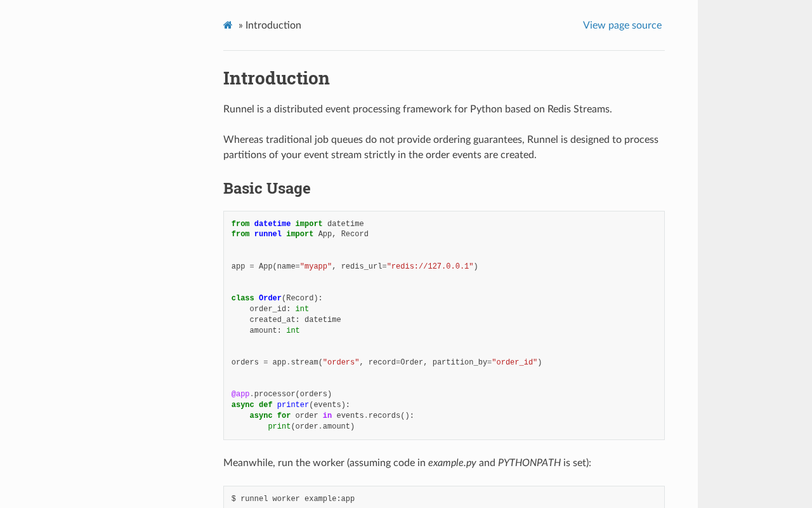Click the "myapp" string in the code block
This screenshot has height=508, width=812.
(316, 267)
